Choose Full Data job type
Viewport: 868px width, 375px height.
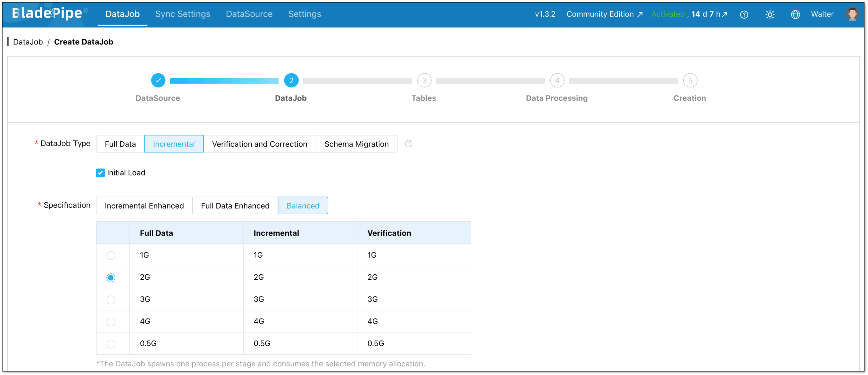coord(120,144)
